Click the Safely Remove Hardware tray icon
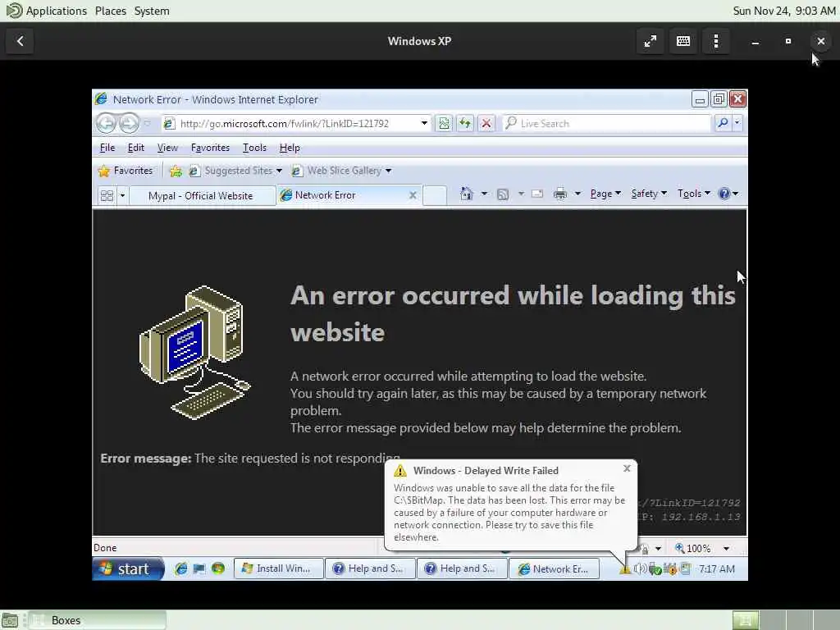Image resolution: width=840 pixels, height=630 pixels. 655,569
